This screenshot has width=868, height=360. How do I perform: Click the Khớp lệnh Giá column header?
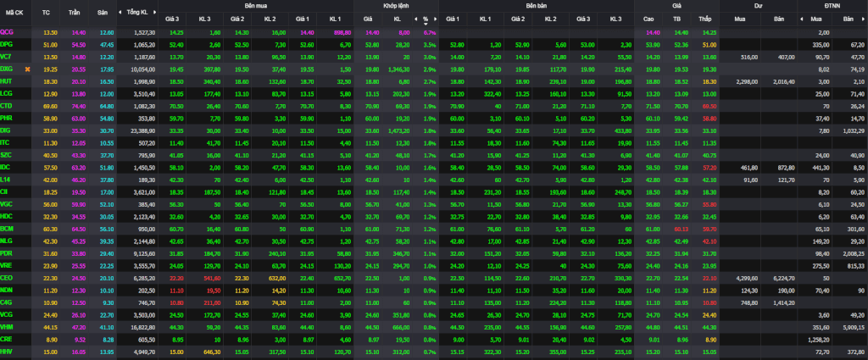tap(368, 19)
